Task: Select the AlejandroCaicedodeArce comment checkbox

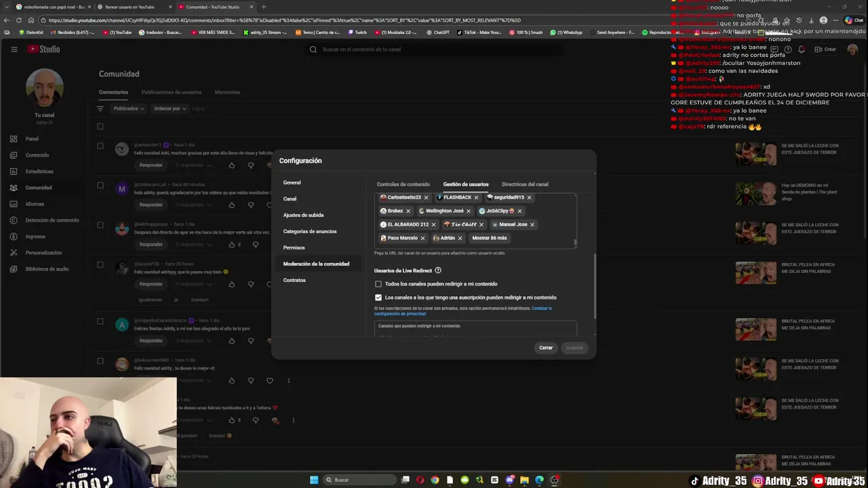Action: tap(100, 321)
